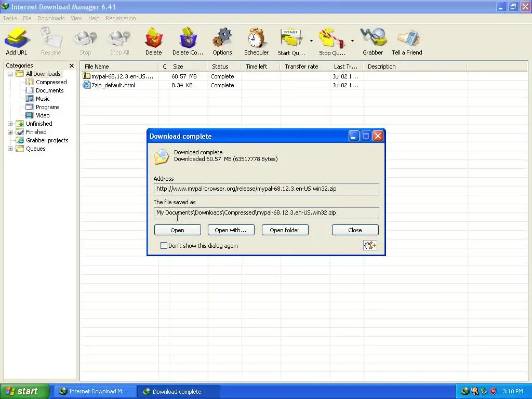
Task: Open the Scheduler clock icon
Action: coord(256,37)
